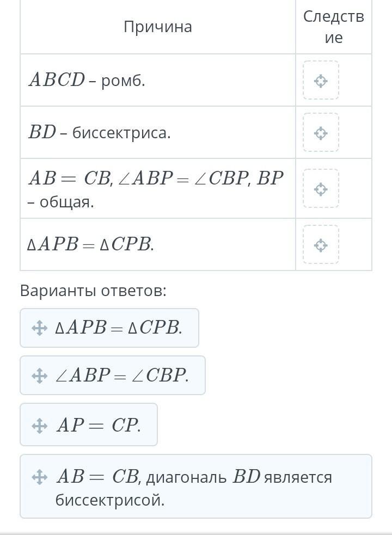Select the drop slot in the 'BP – общая' row
Screen dimensions: 392x535
point(321,189)
